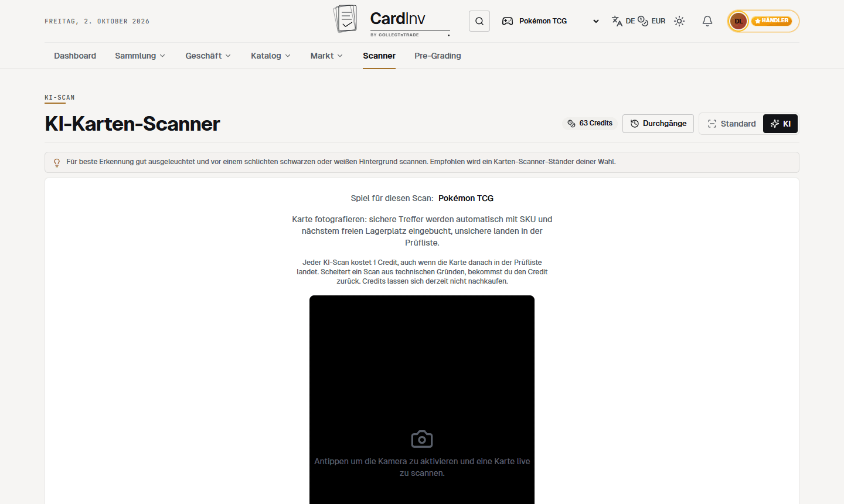Screen dimensions: 844x504
Task: Click the 63 Credits badge
Action: [590, 124]
